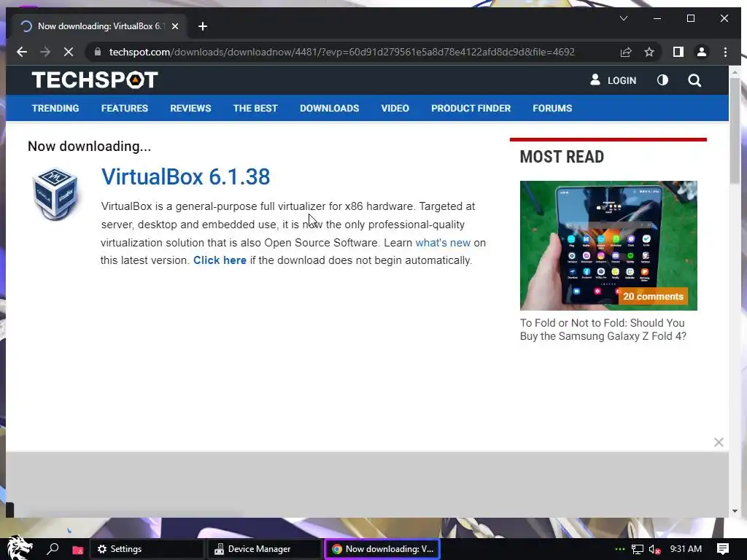Open a new browser tab
747x560 pixels.
(203, 26)
